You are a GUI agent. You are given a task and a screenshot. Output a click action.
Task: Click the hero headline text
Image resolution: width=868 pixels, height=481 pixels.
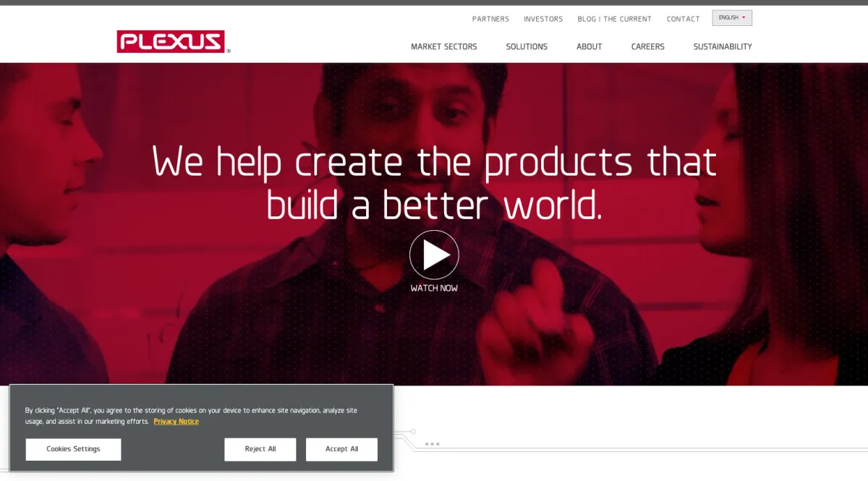tap(434, 184)
